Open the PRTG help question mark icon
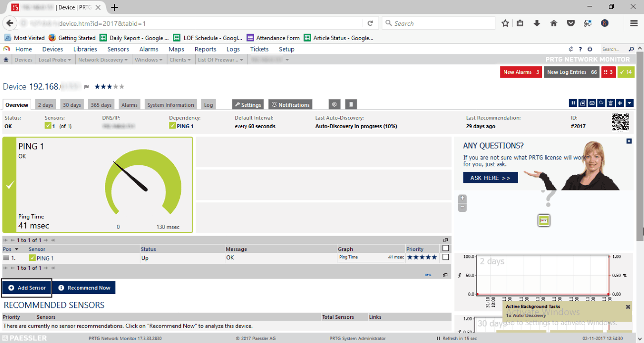 580,49
